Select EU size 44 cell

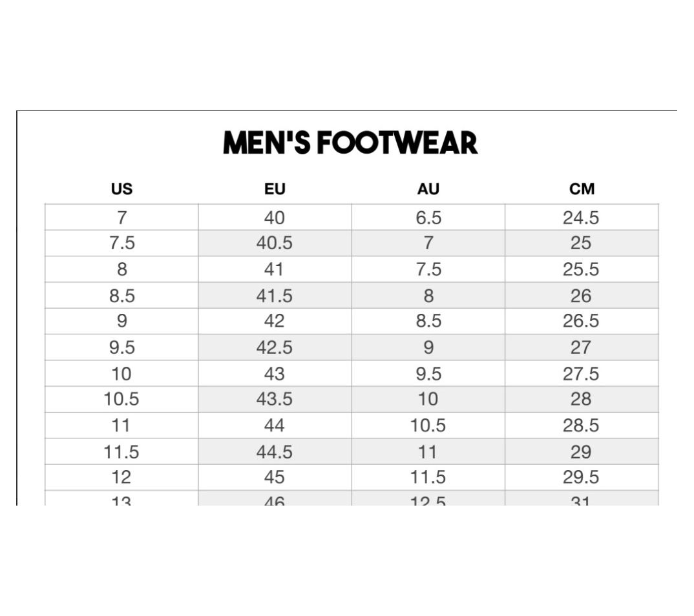[275, 426]
